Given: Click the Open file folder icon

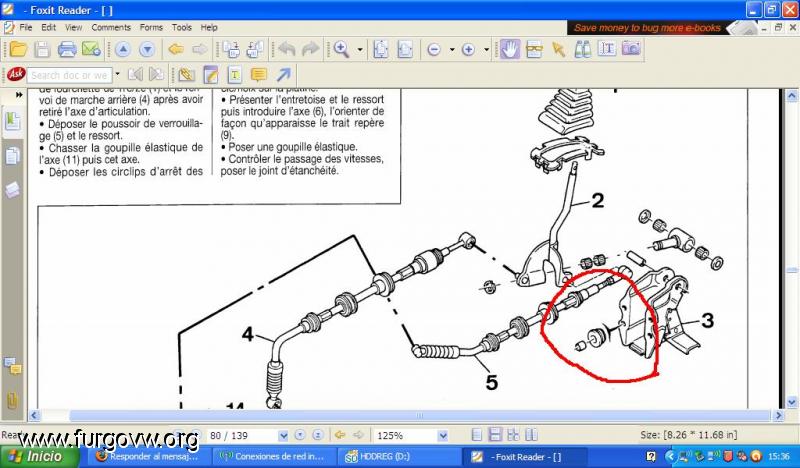Looking at the screenshot, I should click(x=17, y=49).
